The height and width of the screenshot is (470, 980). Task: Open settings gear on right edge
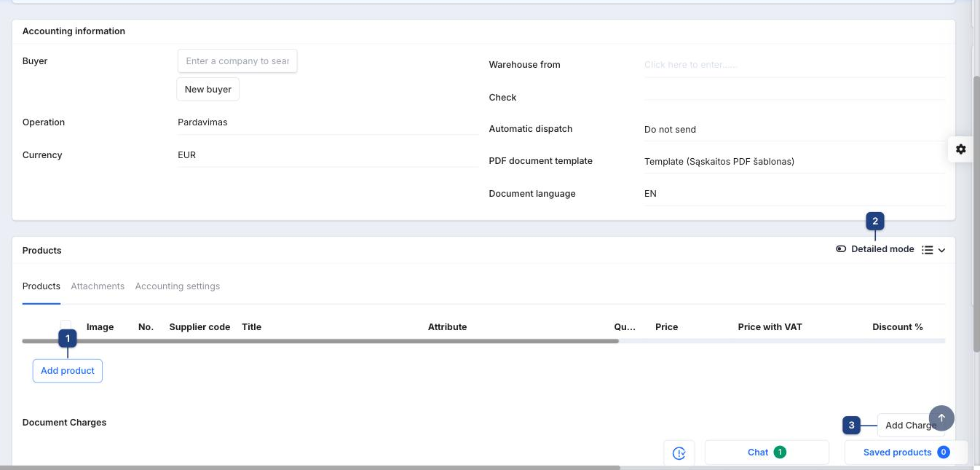click(x=961, y=149)
